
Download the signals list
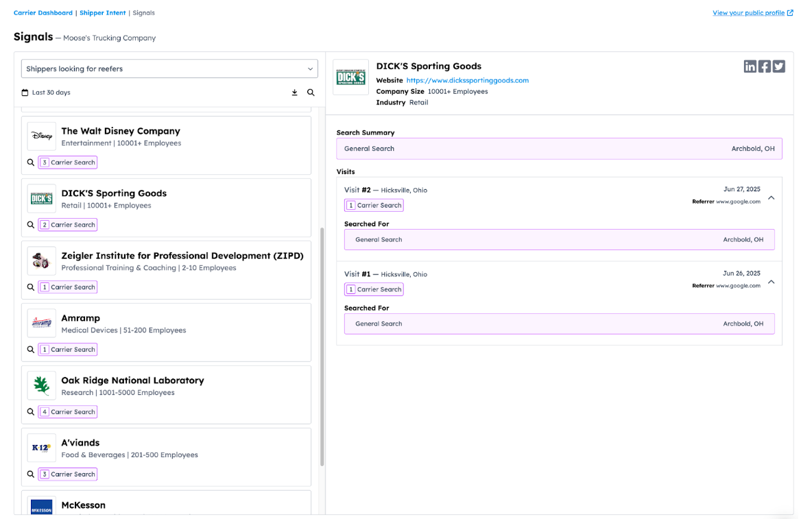pyautogui.click(x=295, y=93)
